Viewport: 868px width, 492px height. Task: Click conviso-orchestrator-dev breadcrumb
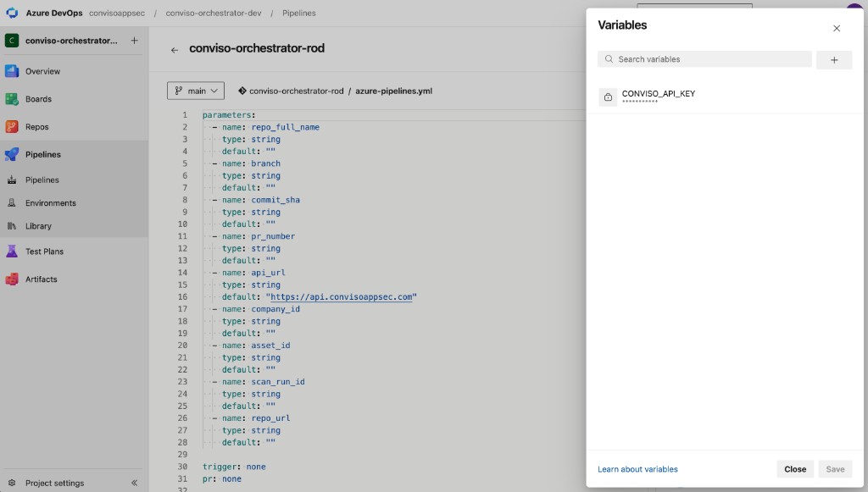pos(214,13)
